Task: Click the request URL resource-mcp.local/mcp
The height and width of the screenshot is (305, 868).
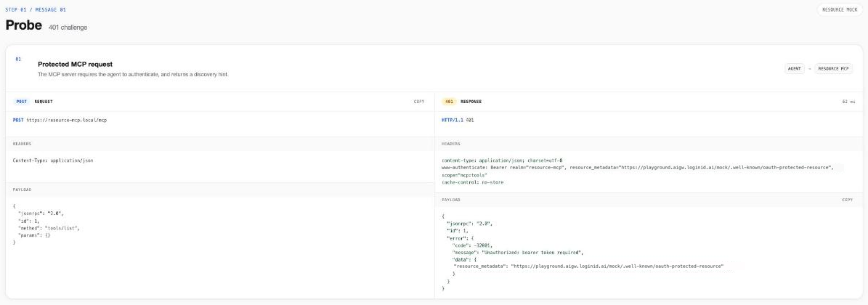Action: [66, 120]
